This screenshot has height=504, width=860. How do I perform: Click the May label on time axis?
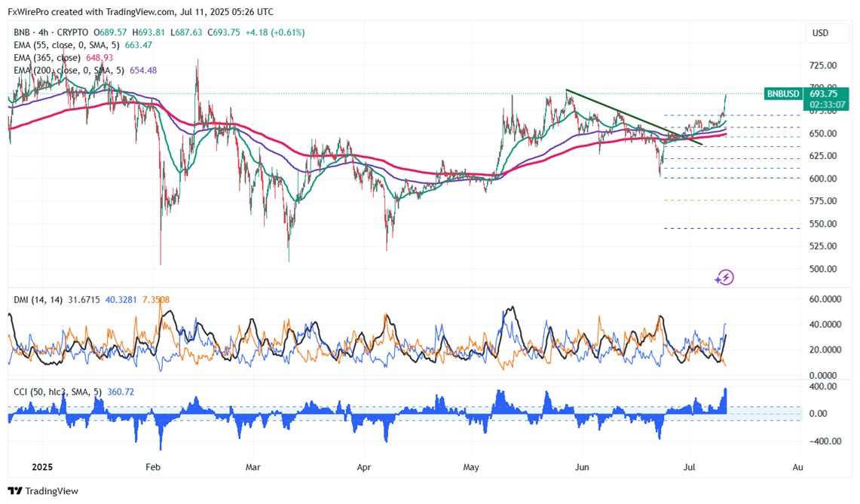click(471, 467)
